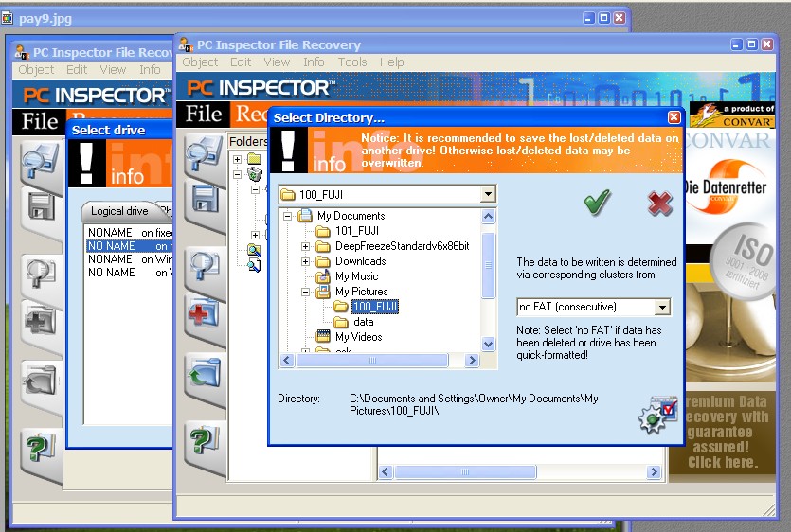The width and height of the screenshot is (791, 532).
Task: Open Help menu in front window
Action: [392, 62]
